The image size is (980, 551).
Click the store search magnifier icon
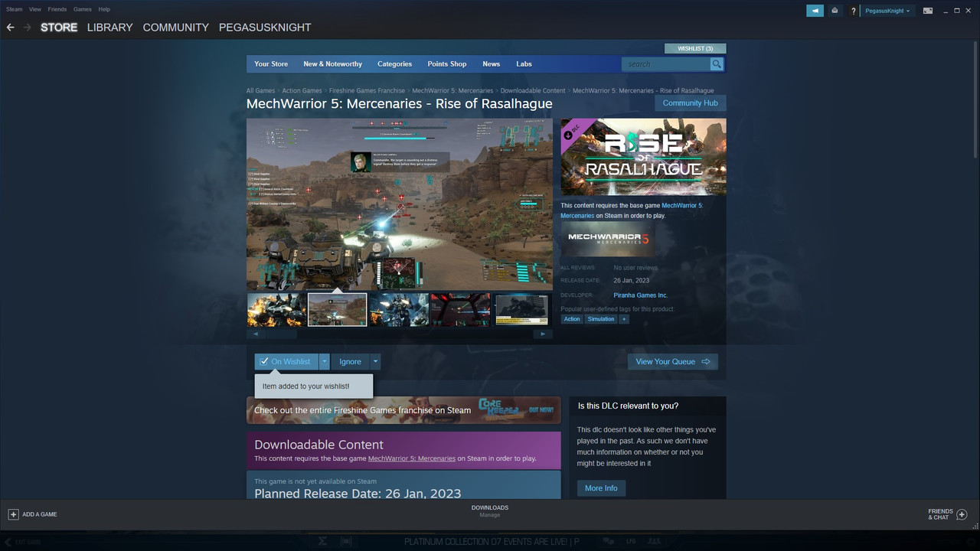[717, 64]
